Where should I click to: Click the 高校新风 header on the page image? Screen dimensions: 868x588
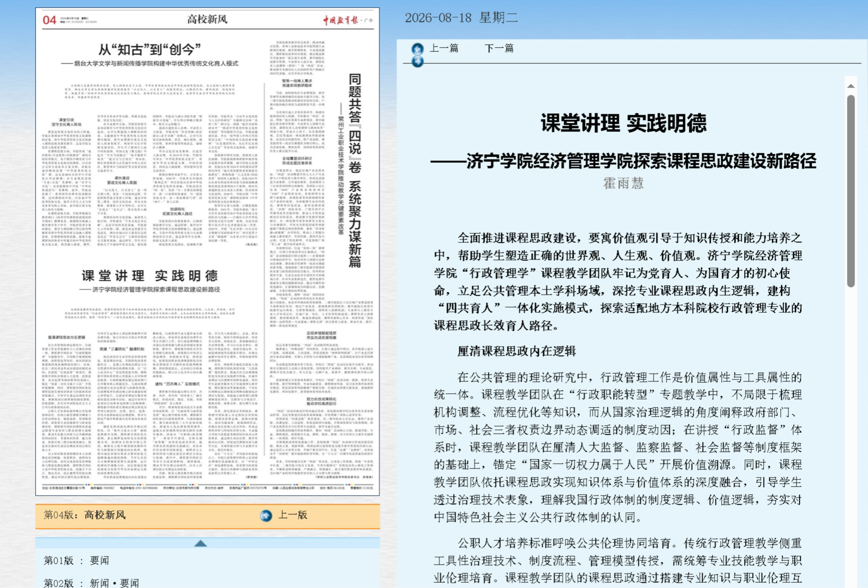[x=207, y=19]
